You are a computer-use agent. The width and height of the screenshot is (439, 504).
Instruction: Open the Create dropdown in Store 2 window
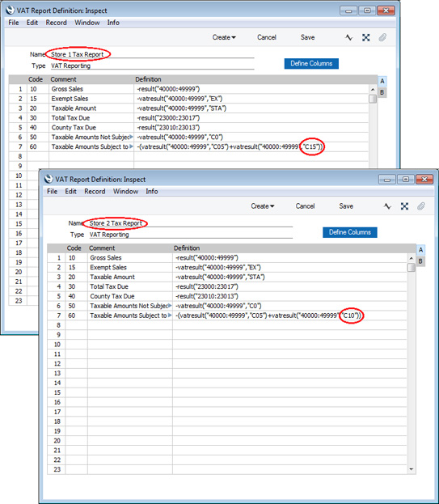[x=263, y=206]
